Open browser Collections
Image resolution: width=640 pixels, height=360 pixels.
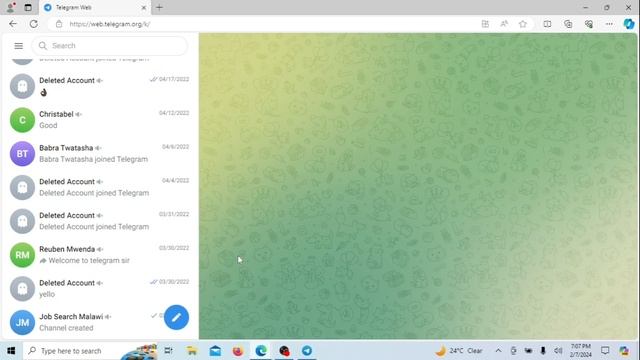[568, 24]
